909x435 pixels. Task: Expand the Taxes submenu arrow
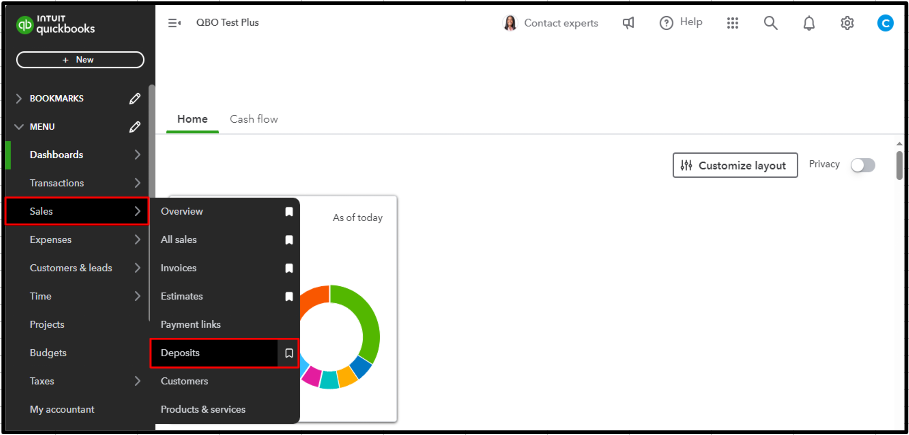click(x=137, y=381)
